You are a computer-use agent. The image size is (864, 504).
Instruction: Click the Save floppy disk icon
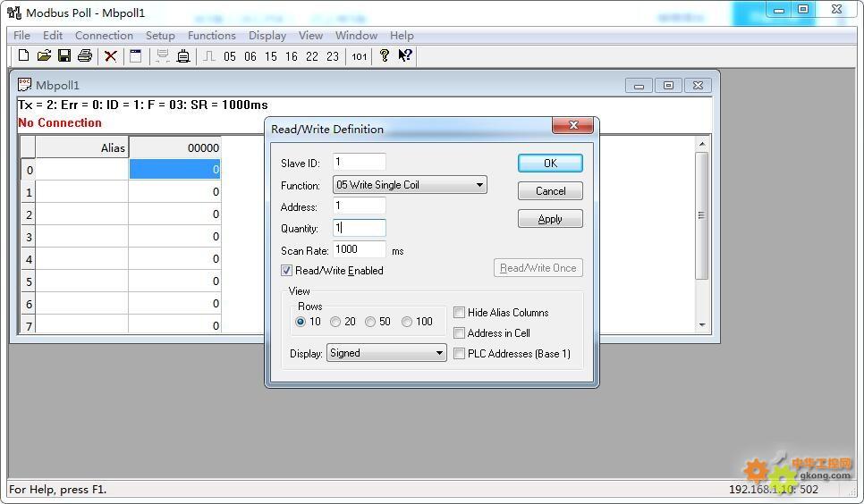coord(64,55)
